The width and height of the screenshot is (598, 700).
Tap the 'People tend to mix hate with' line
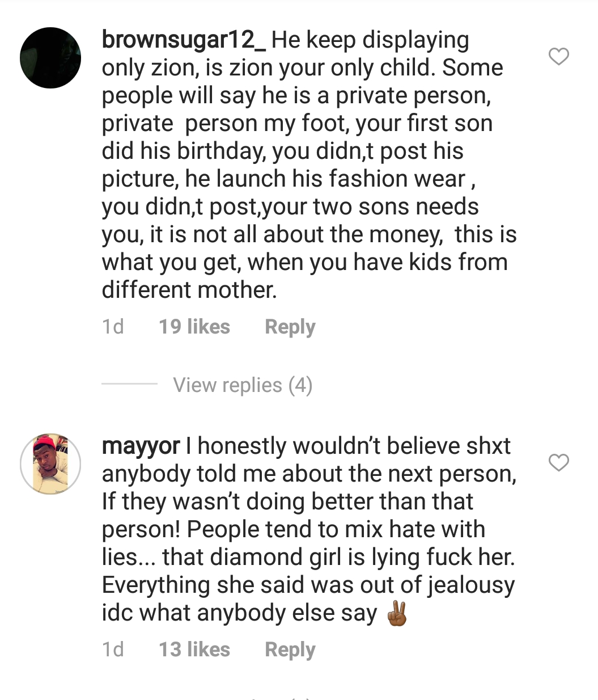(294, 530)
